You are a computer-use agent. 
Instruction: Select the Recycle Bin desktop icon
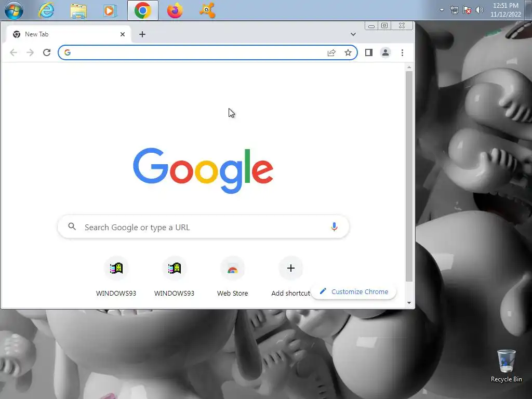coord(506,366)
